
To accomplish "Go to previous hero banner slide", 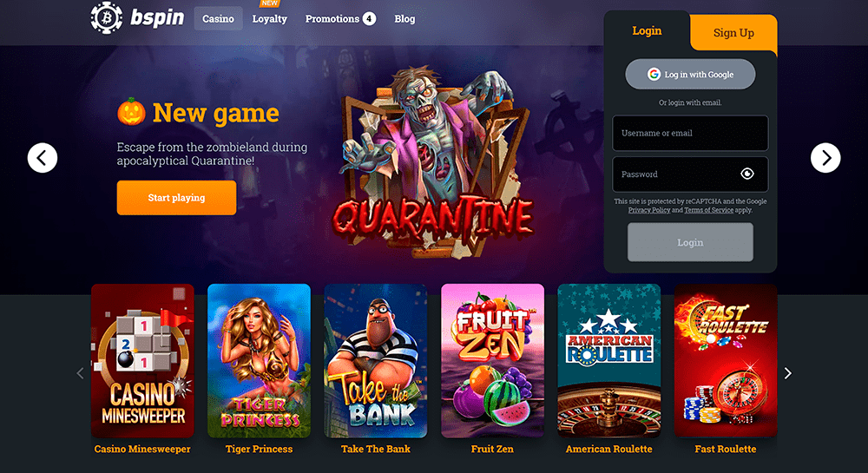I will pyautogui.click(x=43, y=158).
